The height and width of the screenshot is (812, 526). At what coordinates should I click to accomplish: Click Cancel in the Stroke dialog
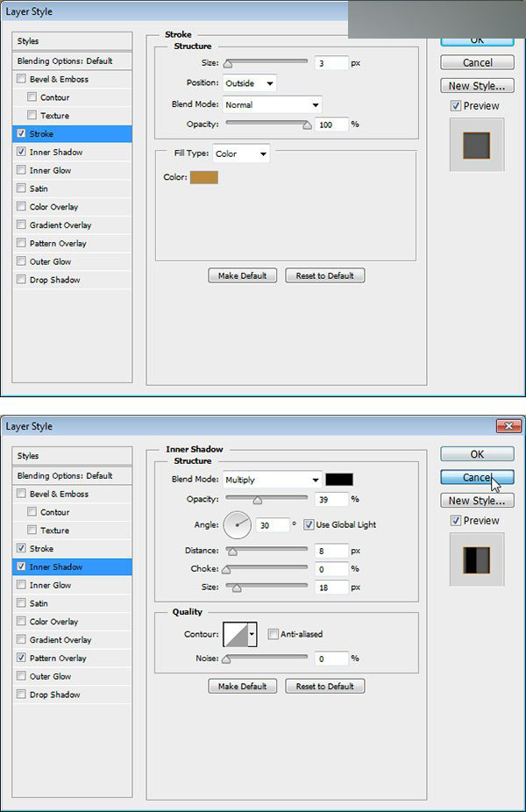477,62
